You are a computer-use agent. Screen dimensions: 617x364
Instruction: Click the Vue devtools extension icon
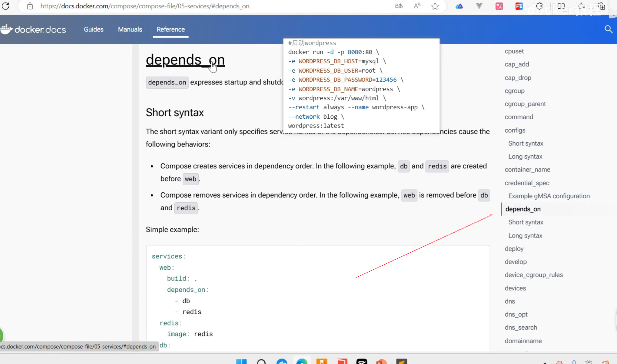point(479,6)
